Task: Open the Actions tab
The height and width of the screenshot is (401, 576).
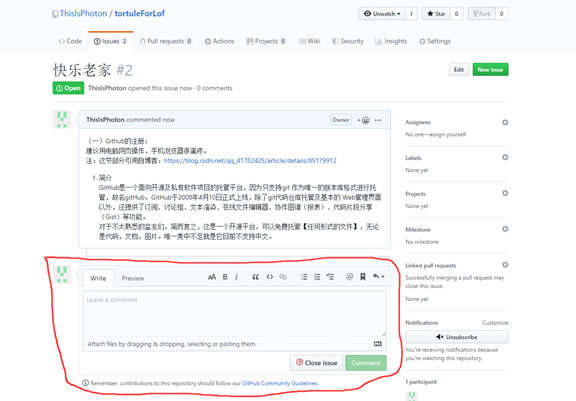Action: [219, 41]
